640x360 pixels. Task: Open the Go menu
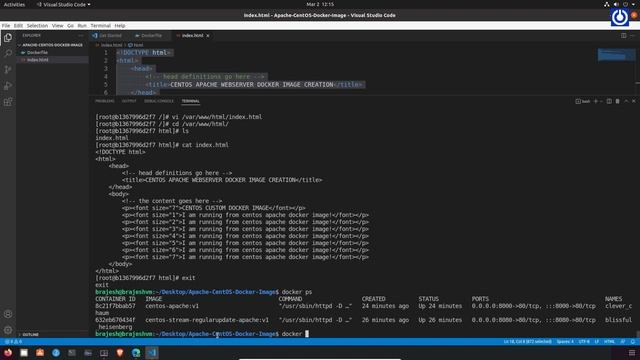click(70, 25)
